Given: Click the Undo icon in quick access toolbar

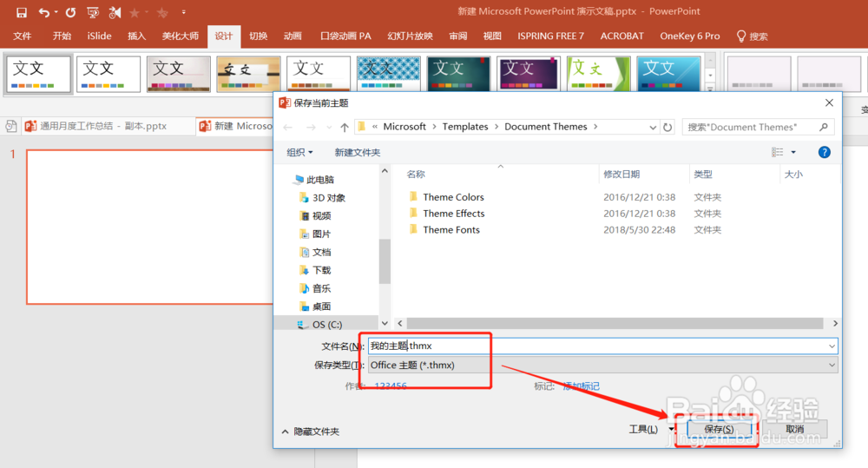Looking at the screenshot, I should tap(43, 11).
